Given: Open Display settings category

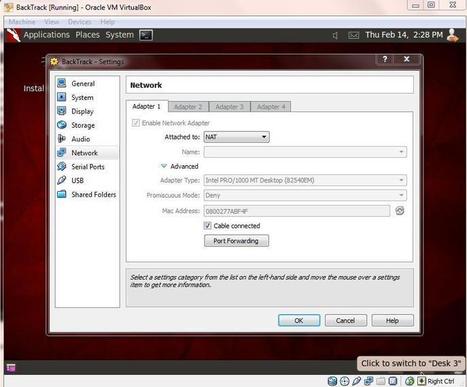Looking at the screenshot, I should (x=87, y=111).
